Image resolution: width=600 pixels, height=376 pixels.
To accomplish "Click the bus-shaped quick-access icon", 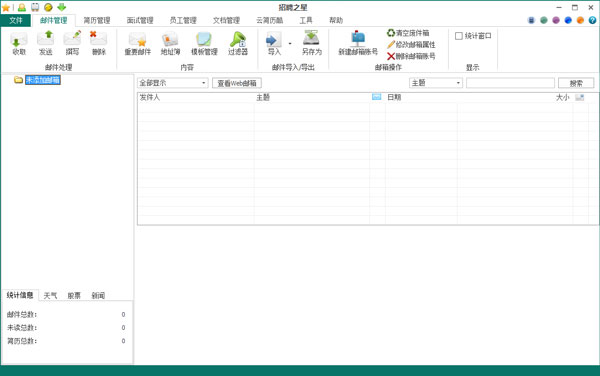I will 35,7.
